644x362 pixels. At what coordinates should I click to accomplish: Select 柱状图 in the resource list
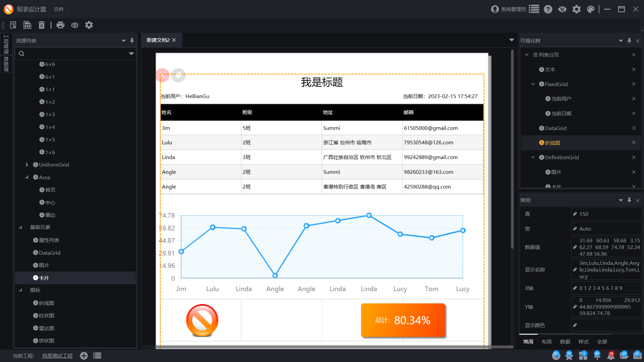pyautogui.click(x=46, y=315)
